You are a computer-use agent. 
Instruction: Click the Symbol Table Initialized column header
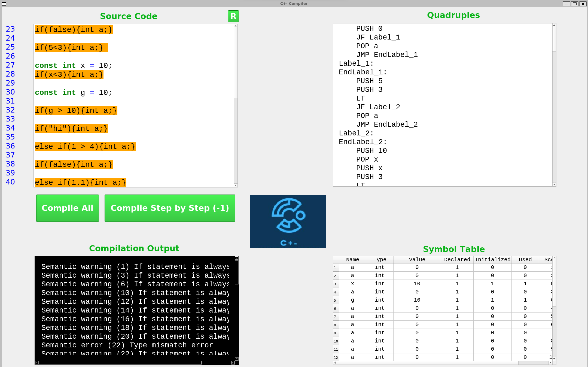point(492,259)
